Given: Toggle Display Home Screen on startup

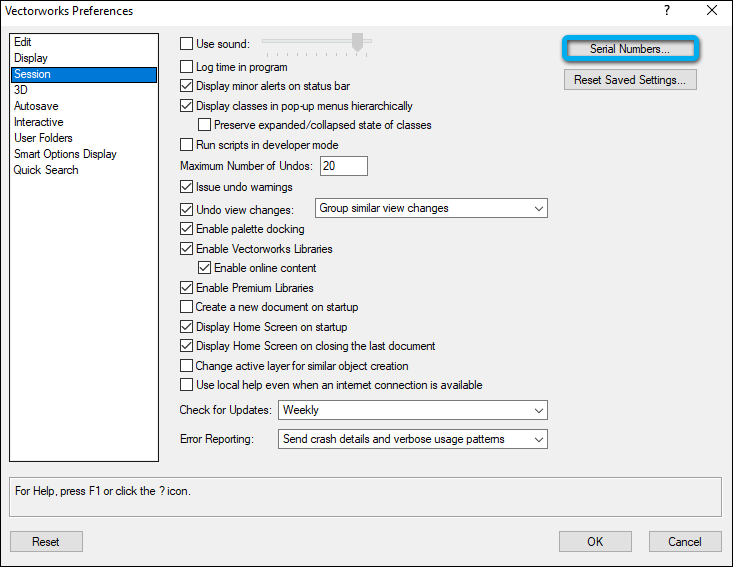Looking at the screenshot, I should point(187,327).
